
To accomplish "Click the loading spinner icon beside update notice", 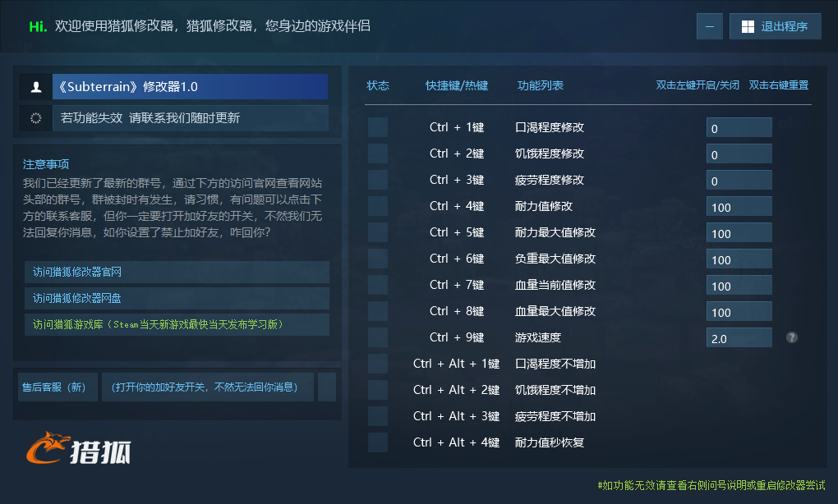I will pyautogui.click(x=36, y=118).
